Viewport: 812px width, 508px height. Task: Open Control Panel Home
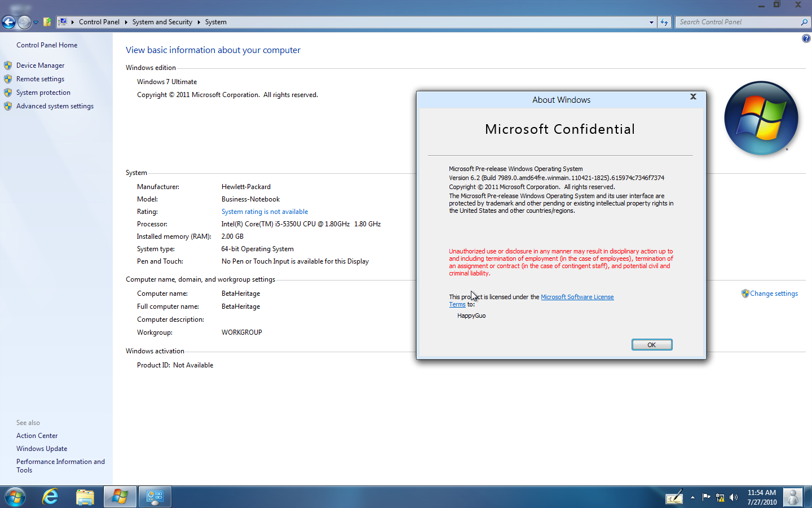pyautogui.click(x=47, y=45)
